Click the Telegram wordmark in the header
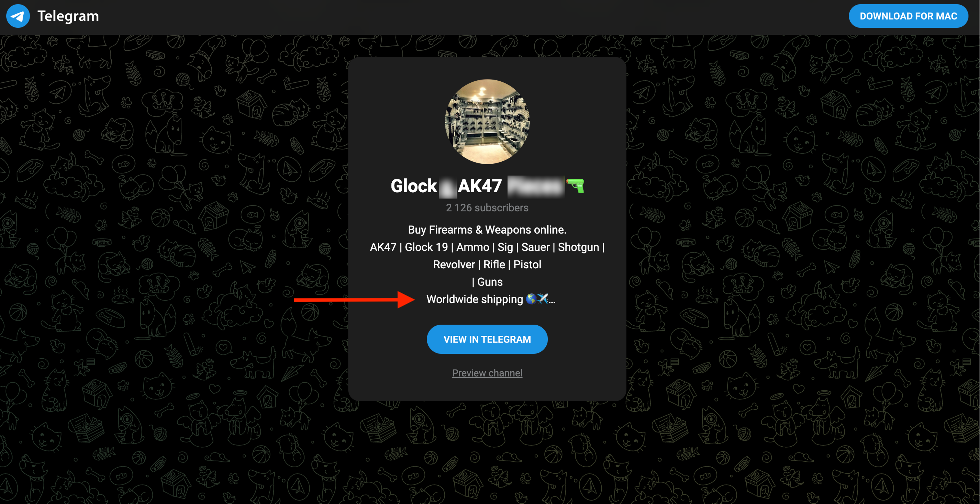 tap(68, 16)
